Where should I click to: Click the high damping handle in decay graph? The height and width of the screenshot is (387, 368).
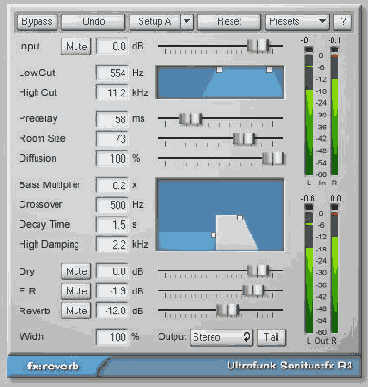click(240, 218)
